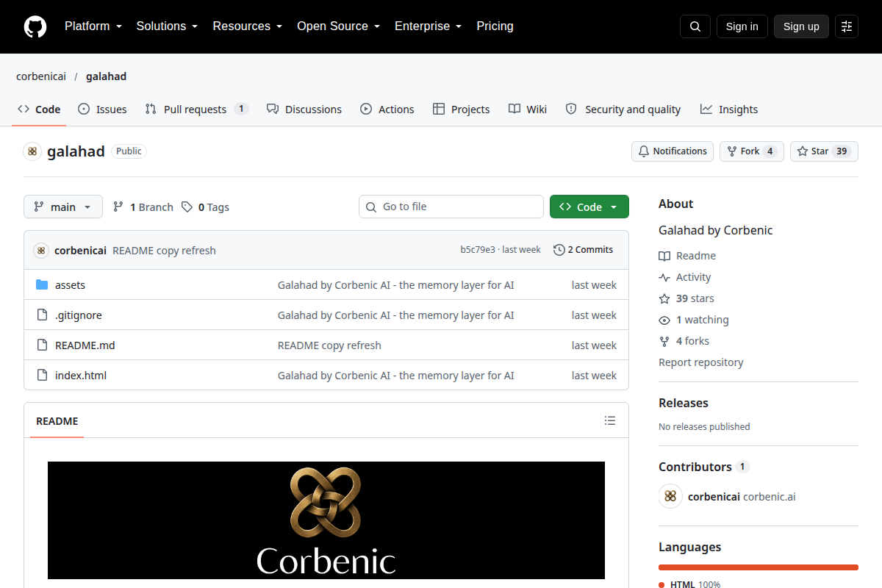
Task: Click the orange HTML language bar
Action: [759, 567]
